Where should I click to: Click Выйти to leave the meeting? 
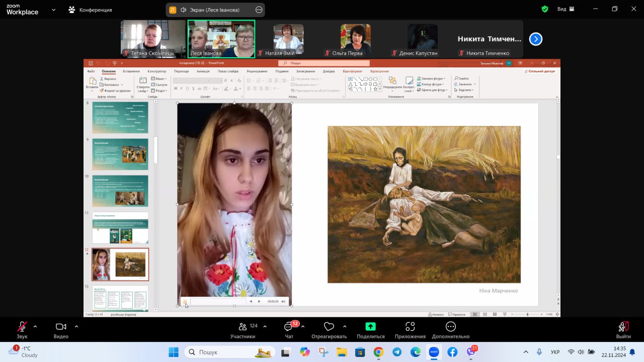623,330
